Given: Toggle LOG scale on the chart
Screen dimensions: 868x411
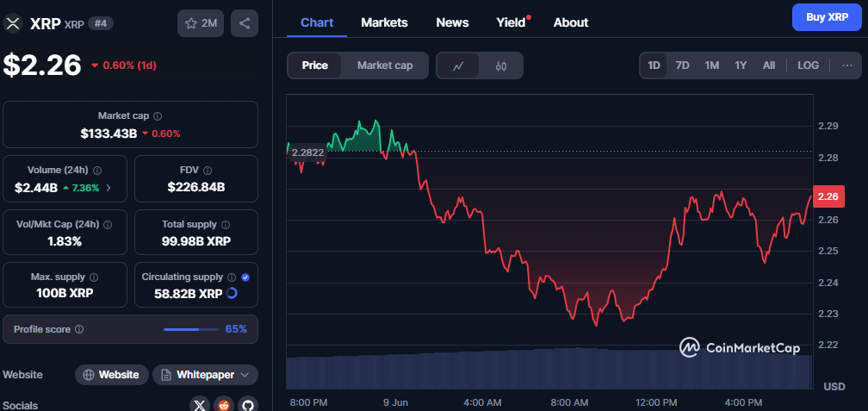Looking at the screenshot, I should (x=808, y=65).
